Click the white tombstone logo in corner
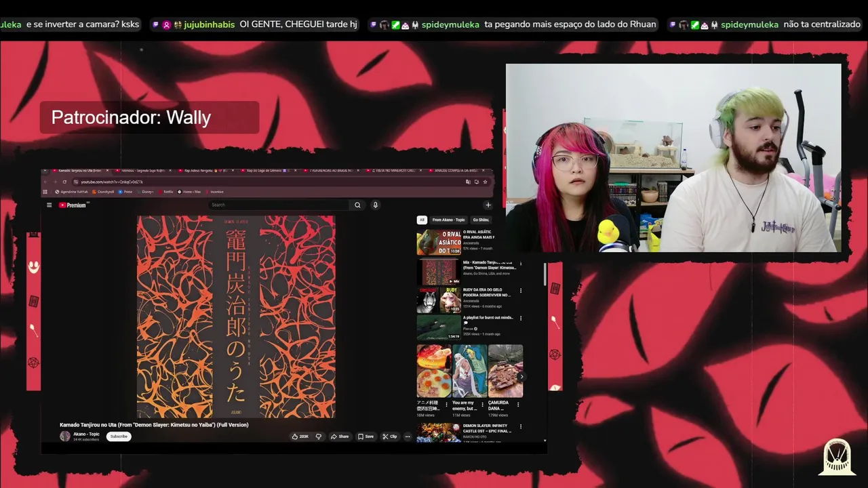868x488 pixels. (x=837, y=456)
